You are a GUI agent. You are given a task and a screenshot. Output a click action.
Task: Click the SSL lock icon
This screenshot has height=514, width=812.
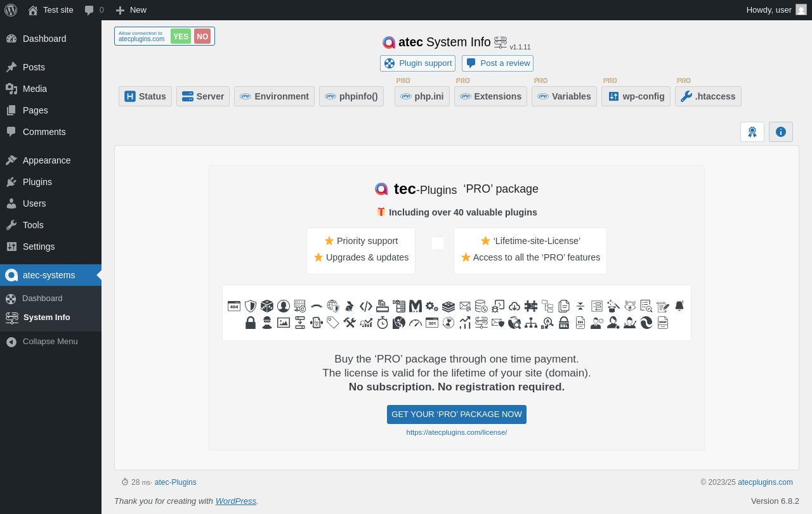tap(564, 323)
